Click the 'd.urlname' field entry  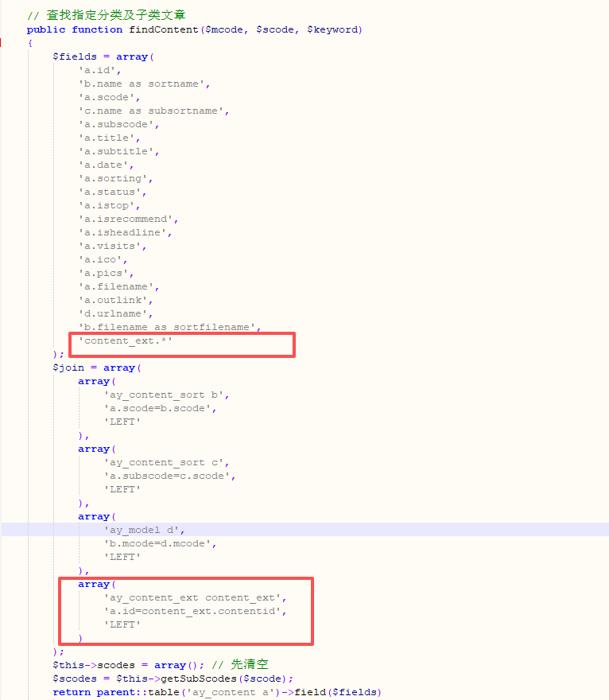click(x=114, y=313)
